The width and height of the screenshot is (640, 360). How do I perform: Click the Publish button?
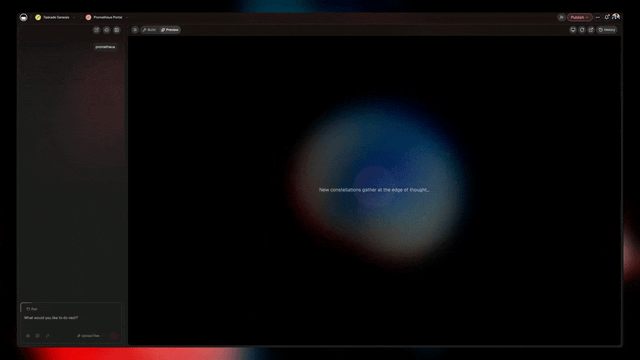pos(580,17)
